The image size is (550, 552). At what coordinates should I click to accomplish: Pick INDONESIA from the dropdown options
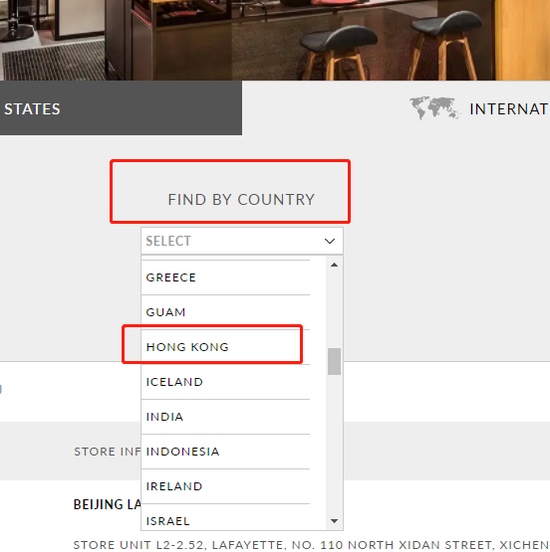click(x=225, y=451)
